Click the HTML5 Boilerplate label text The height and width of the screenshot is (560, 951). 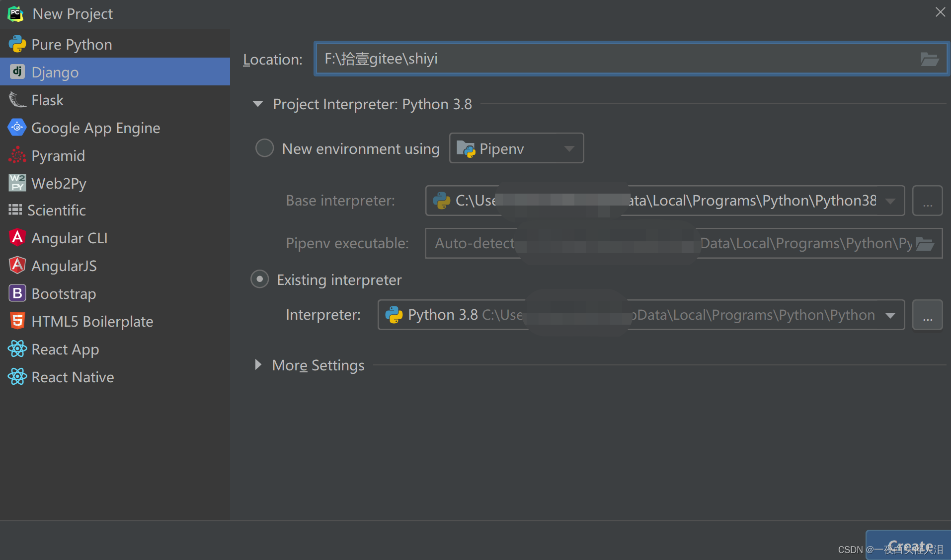coord(92,322)
